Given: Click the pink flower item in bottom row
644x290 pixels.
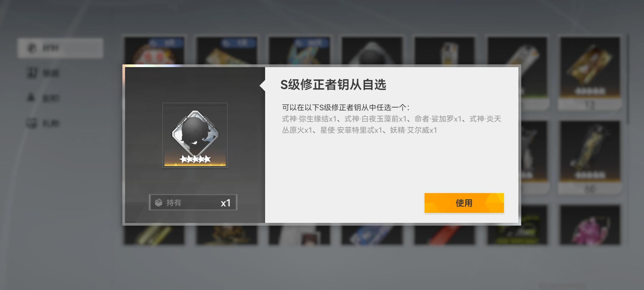Looking at the screenshot, I should click(590, 225).
